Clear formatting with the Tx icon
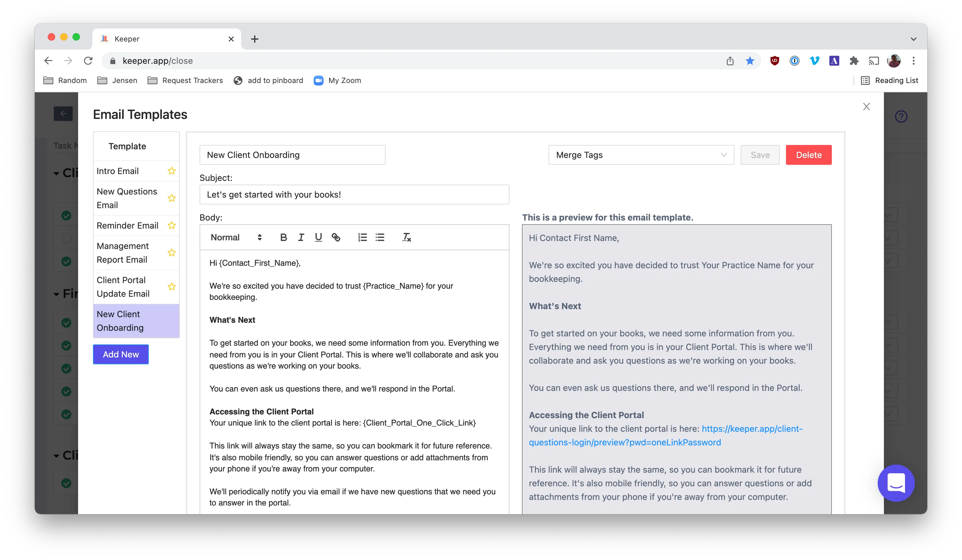The image size is (962, 560). coord(407,237)
